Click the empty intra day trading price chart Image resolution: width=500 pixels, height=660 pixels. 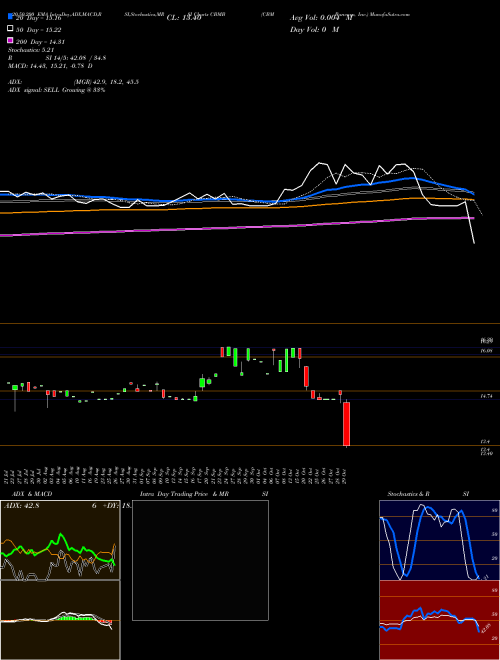coord(200,560)
